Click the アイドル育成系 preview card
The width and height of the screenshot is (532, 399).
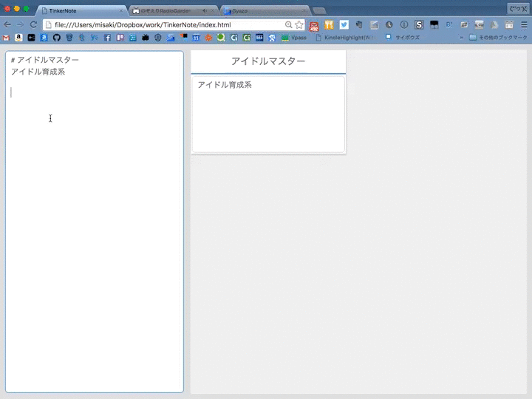tap(268, 115)
